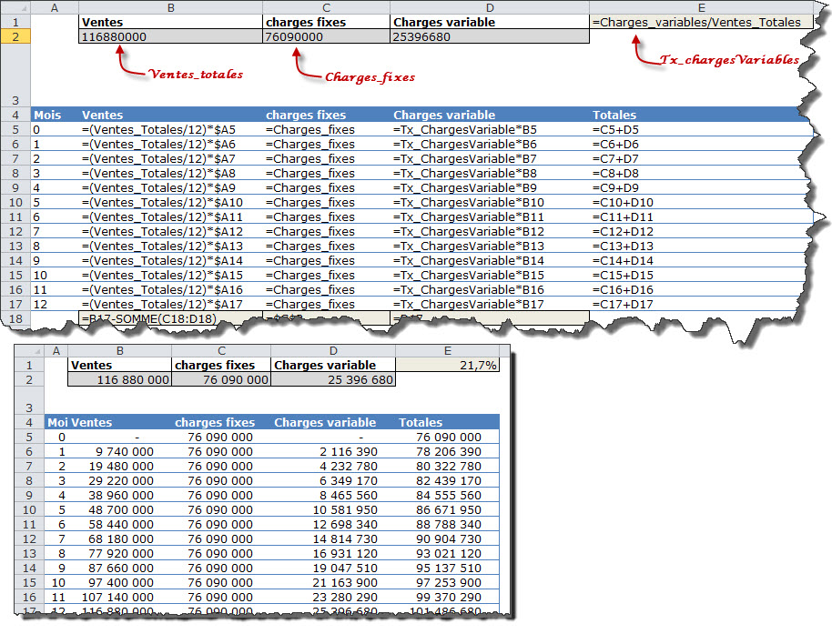Select row 11 header in the formula sheet
Screen dimensions: 832x644
coord(15,216)
